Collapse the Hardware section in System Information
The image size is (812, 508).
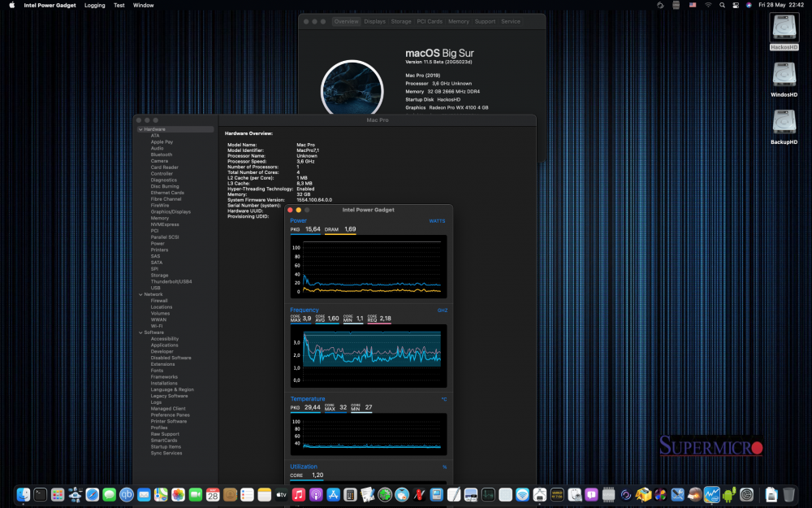coord(140,129)
